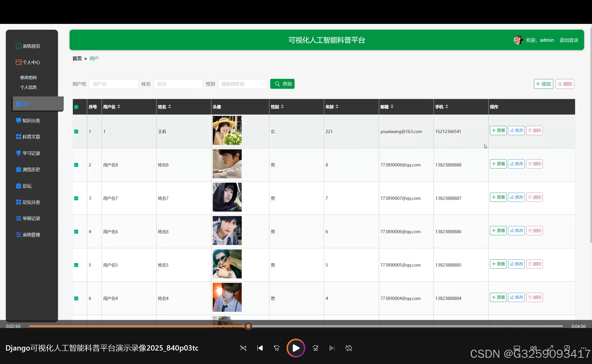Click 删除 for 用户名6
592x364 pixels.
tap(535, 231)
